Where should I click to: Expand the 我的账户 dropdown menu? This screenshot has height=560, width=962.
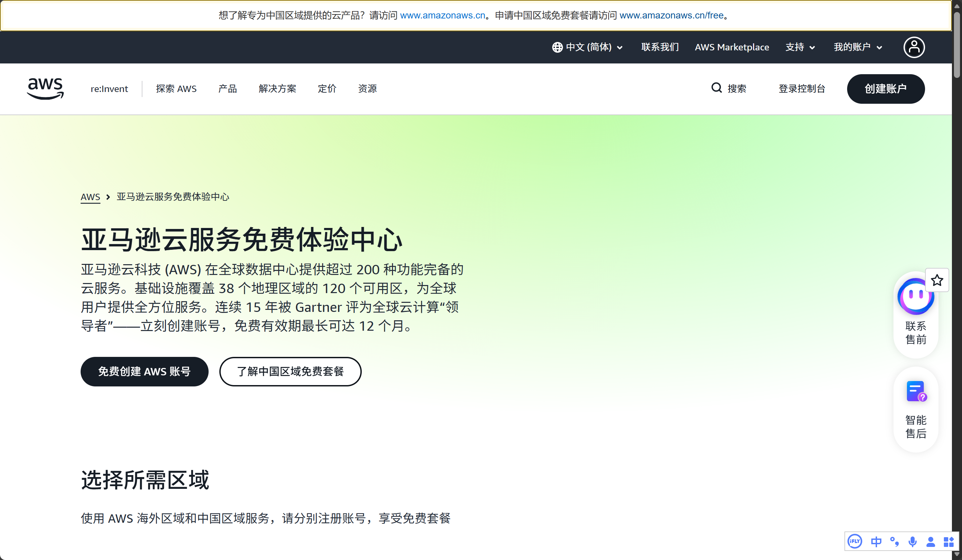point(858,47)
